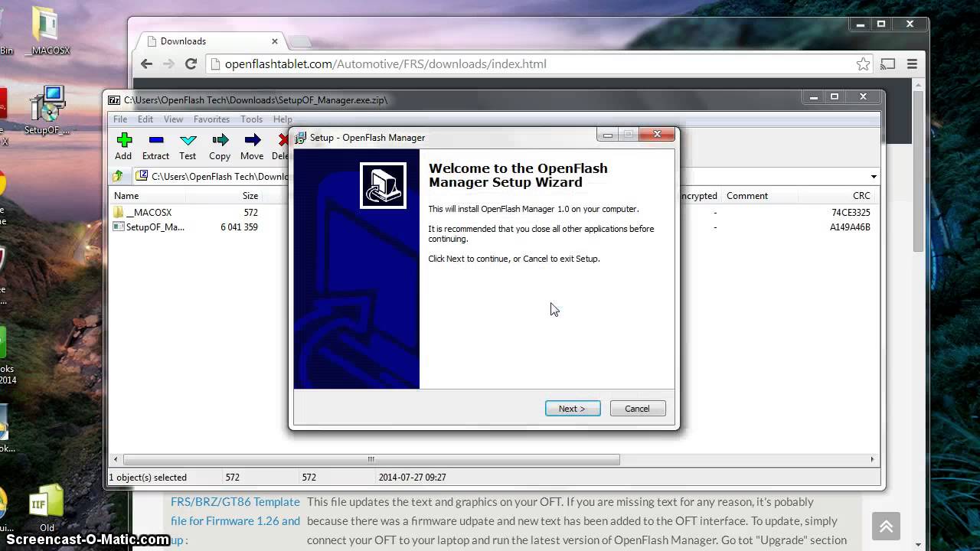Click Chrome's forward navigation arrow
Screen dimensions: 980x551
[x=169, y=64]
